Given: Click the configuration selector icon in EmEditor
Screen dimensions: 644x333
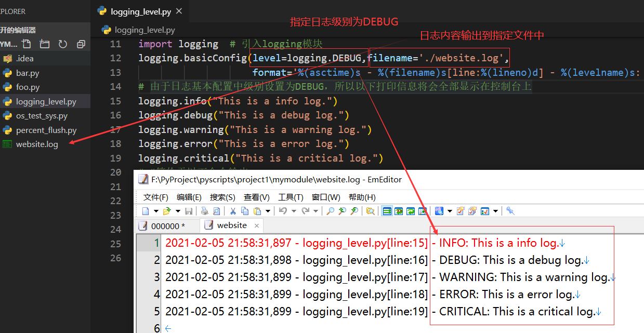Looking at the screenshot, I should coord(439,211).
